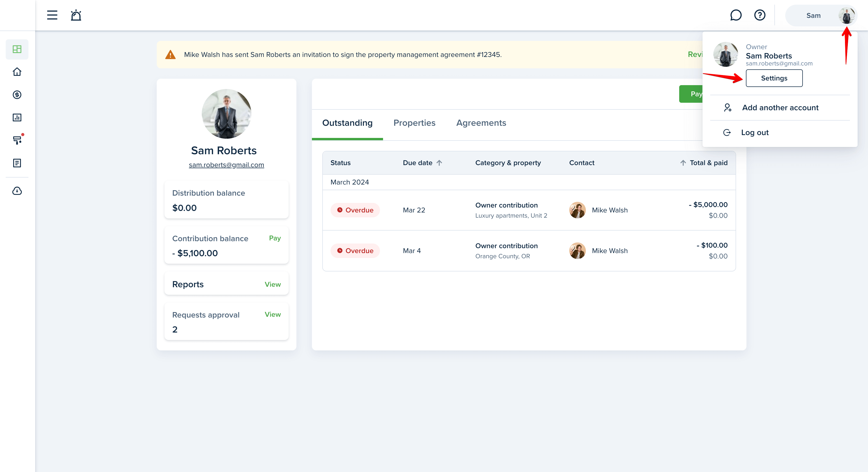The width and height of the screenshot is (868, 472).
Task: Click the alarm bell notifications icon
Action: click(76, 15)
